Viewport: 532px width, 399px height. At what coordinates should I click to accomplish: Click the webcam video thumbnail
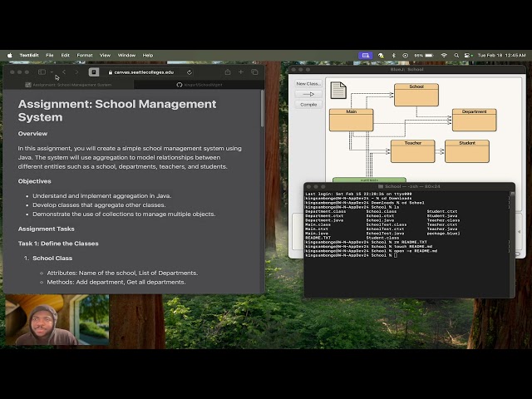pyautogui.click(x=57, y=320)
